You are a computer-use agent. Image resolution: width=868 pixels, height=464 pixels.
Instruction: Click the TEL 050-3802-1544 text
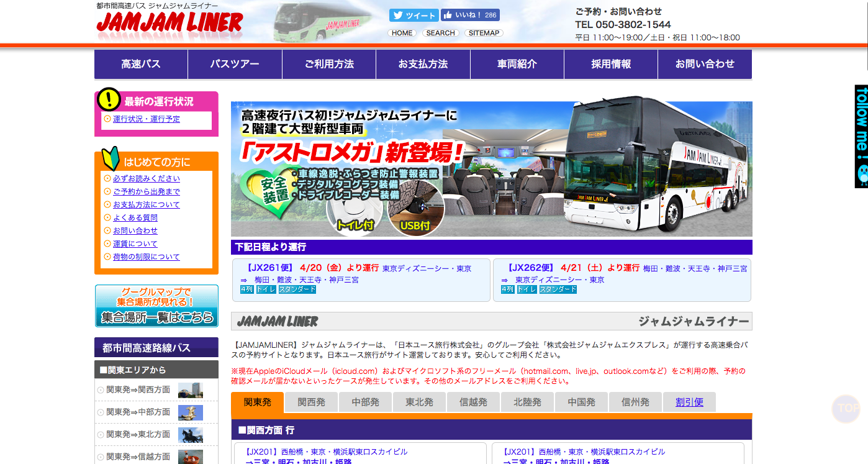(623, 25)
